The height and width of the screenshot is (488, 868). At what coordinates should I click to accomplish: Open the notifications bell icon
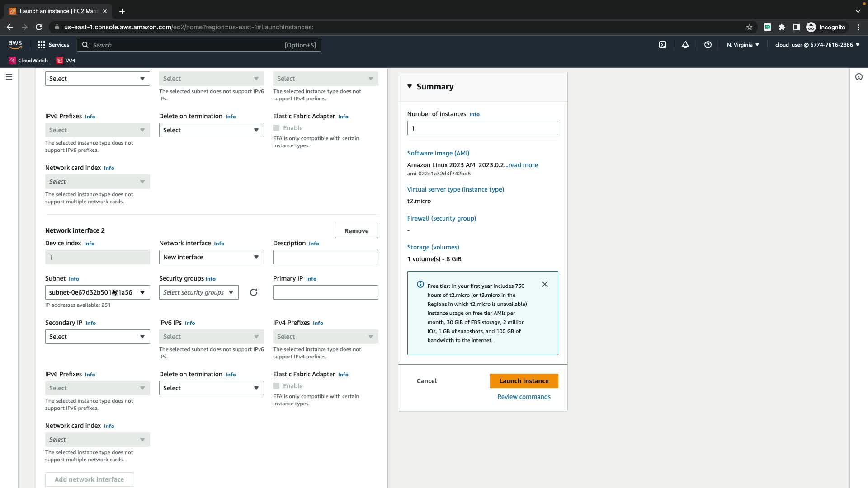(x=685, y=45)
